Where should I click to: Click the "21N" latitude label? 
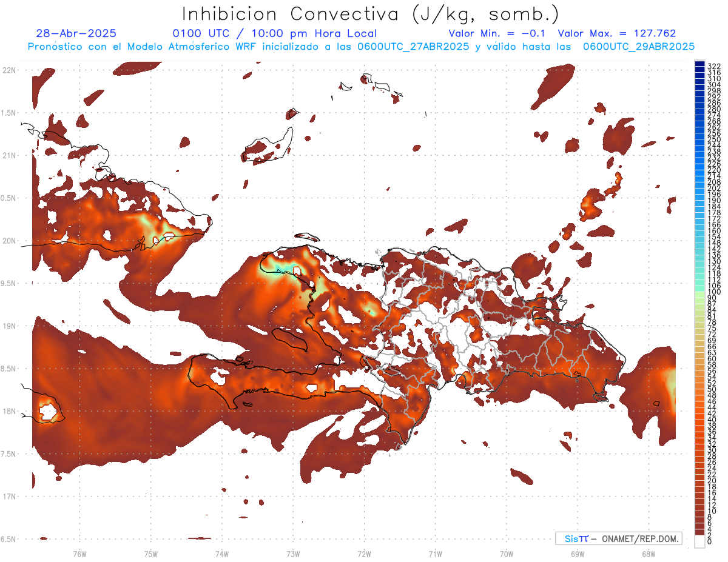(10, 155)
